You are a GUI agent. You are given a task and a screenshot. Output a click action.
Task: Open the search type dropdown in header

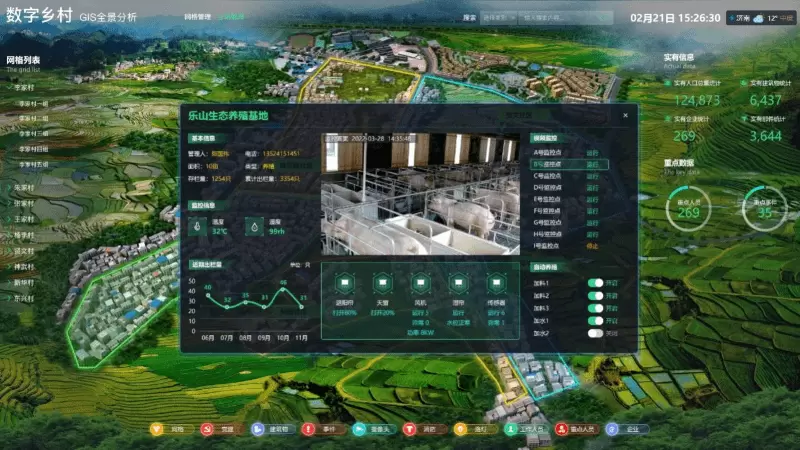(x=499, y=18)
